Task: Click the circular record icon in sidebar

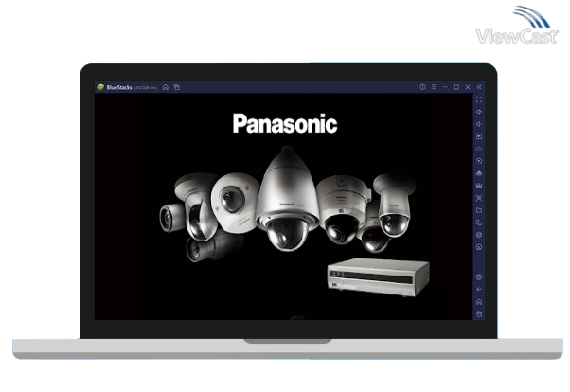Action: 479,161
